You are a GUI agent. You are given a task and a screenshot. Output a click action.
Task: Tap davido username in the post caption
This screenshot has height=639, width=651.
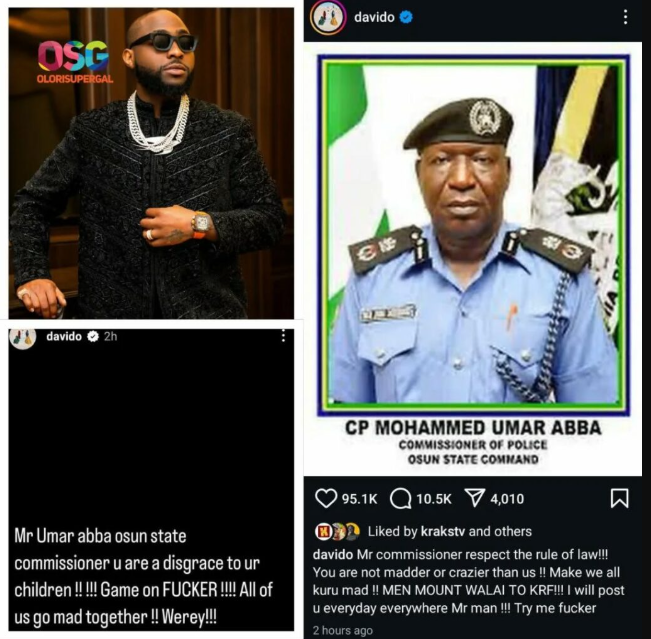click(333, 555)
